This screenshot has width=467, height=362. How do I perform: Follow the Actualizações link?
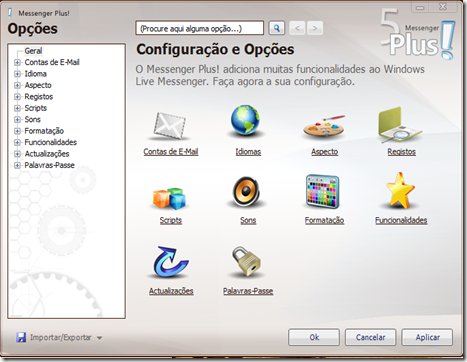(171, 291)
